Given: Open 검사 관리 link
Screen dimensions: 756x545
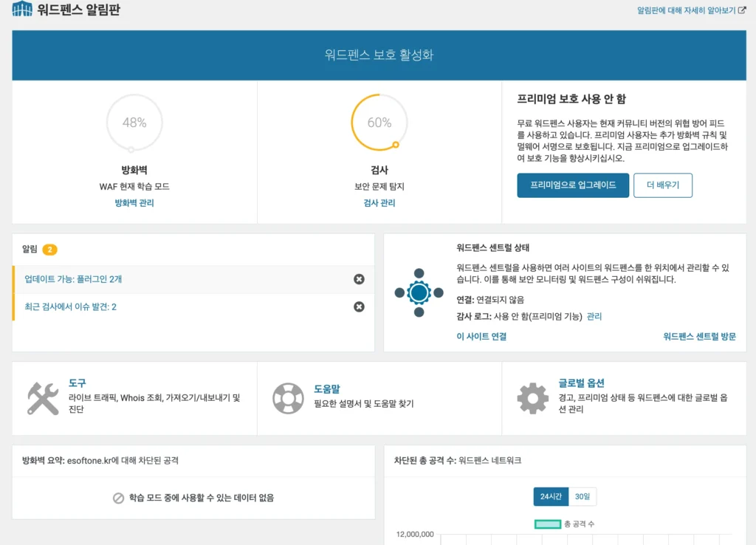Looking at the screenshot, I should point(379,203).
